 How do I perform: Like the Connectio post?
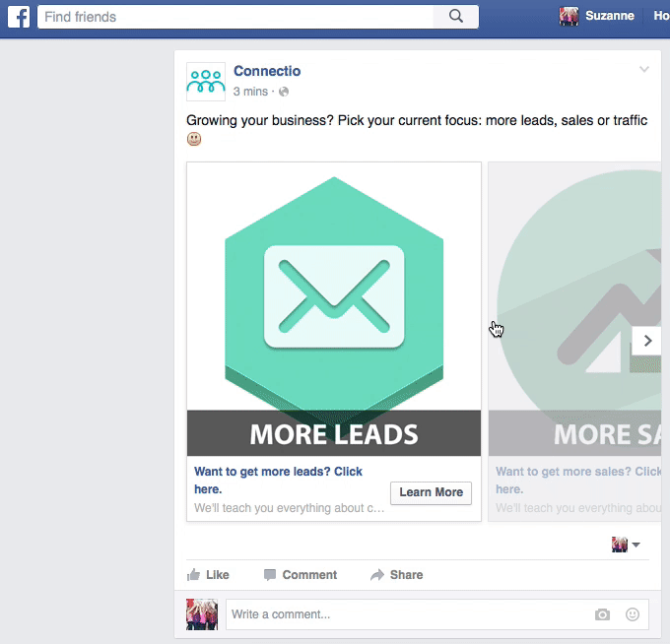click(208, 575)
